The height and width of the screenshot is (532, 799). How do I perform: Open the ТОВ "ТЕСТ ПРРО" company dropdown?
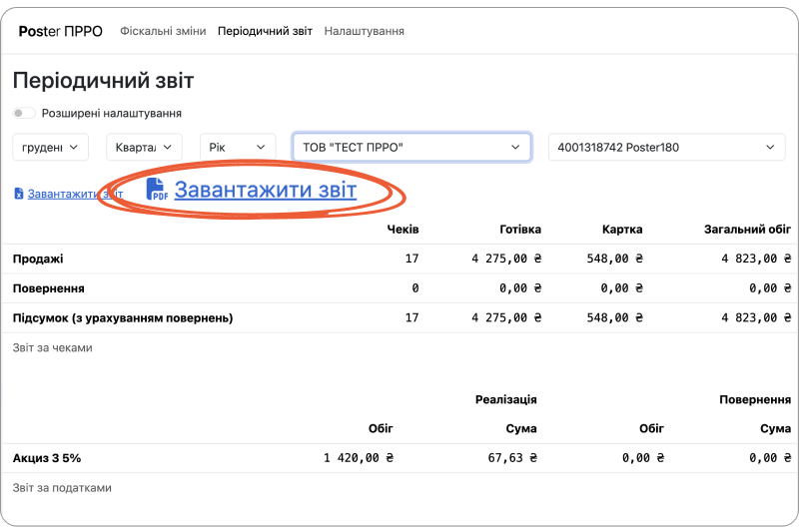(x=411, y=147)
